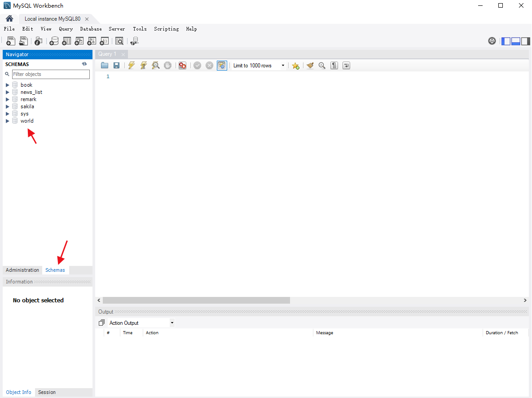Toggle word wrapping icon
Screen dimensions: 532x398
(x=347, y=66)
